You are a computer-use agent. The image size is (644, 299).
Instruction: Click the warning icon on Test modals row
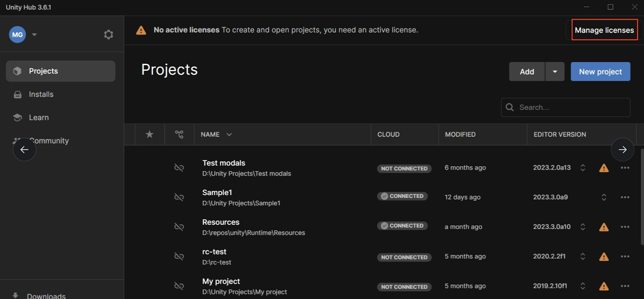(604, 168)
